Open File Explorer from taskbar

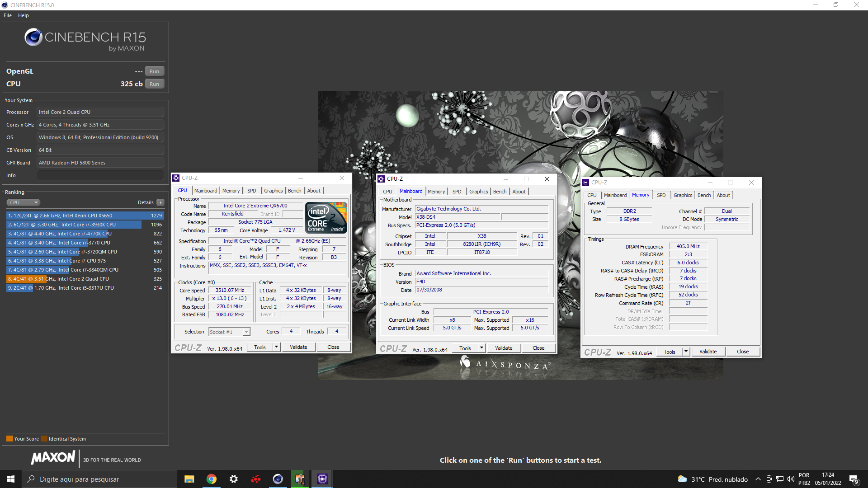(x=189, y=479)
